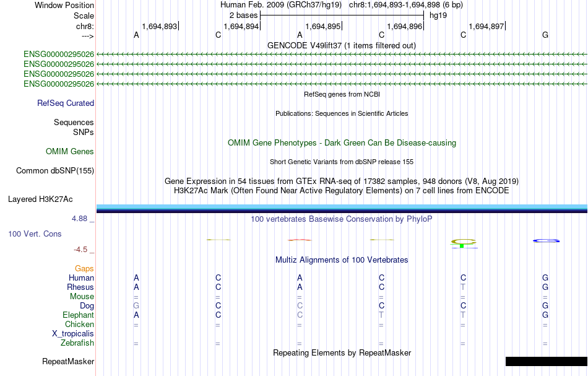Image resolution: width=588 pixels, height=376 pixels.
Task: Click the Sequences subtrack label
Action: tap(74, 122)
